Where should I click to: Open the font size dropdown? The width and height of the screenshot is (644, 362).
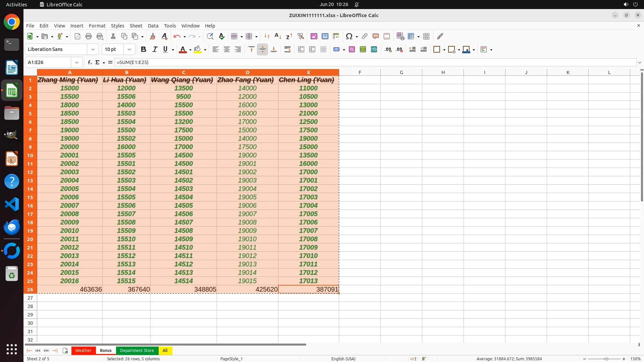pyautogui.click(x=129, y=50)
